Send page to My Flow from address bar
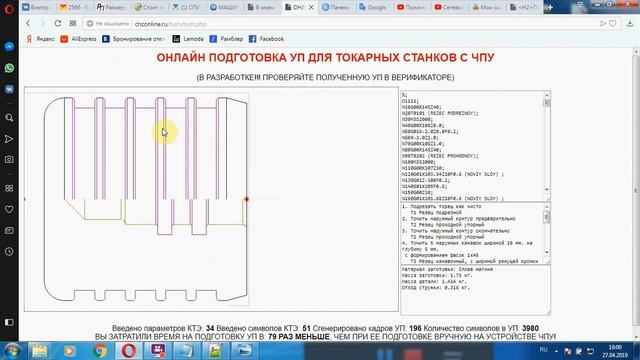640x360 pixels. 602,24
